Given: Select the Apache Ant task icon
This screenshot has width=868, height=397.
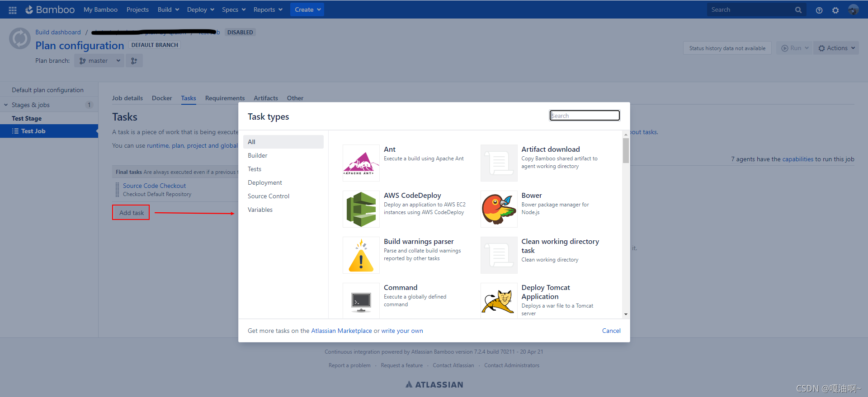Looking at the screenshot, I should coord(361,163).
